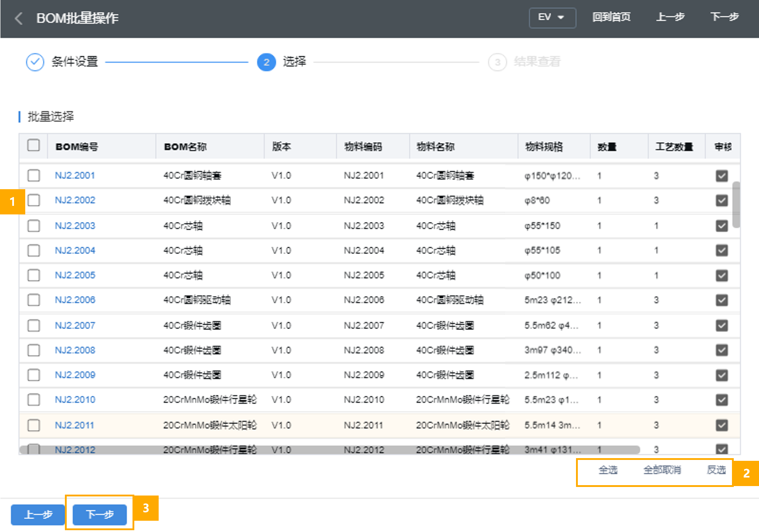Toggle the 审核 checkbox in row NJ2.2010
The image size is (759, 532).
pyautogui.click(x=722, y=400)
